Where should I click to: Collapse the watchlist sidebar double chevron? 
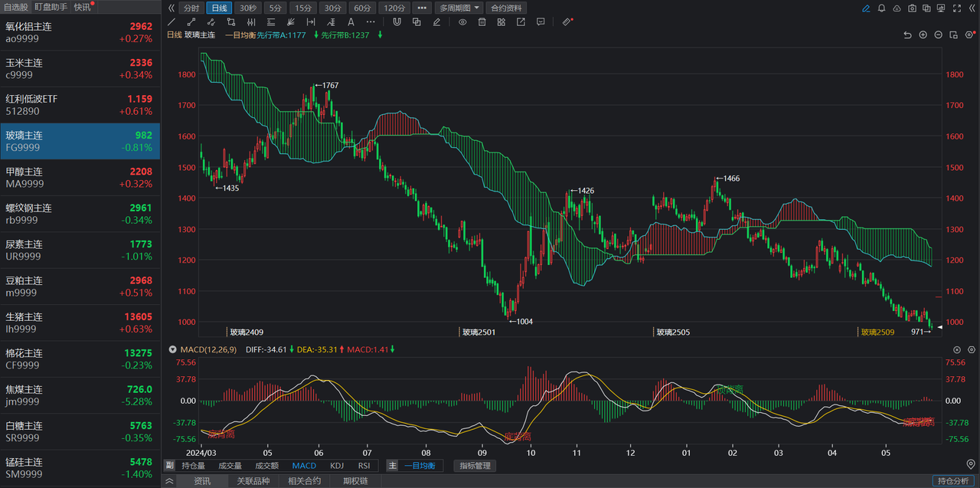pos(171,8)
